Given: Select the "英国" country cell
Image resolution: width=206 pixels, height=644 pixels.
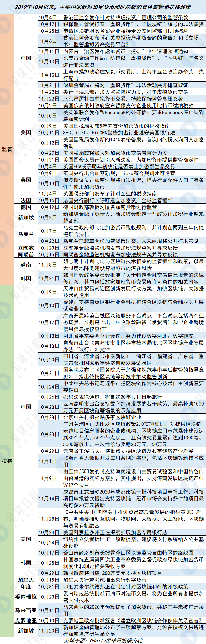Looking at the screenshot, I should [26, 180].
